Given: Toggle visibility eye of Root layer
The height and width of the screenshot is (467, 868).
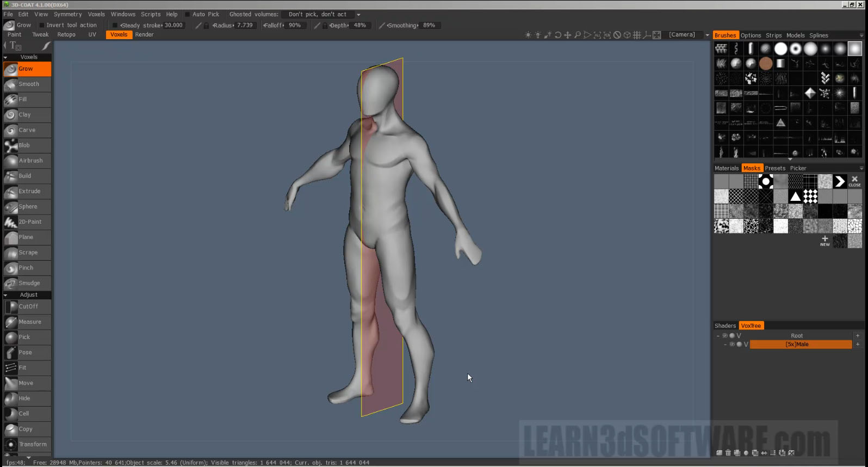Looking at the screenshot, I should [725, 336].
